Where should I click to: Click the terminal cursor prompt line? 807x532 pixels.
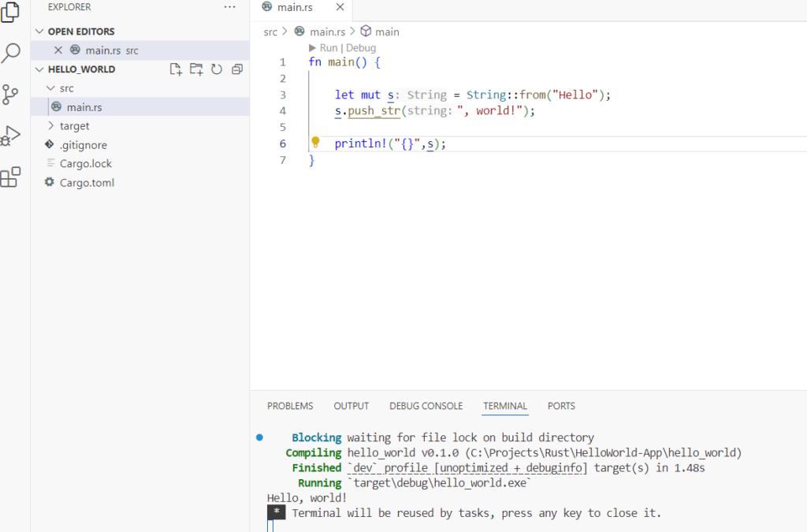(271, 526)
